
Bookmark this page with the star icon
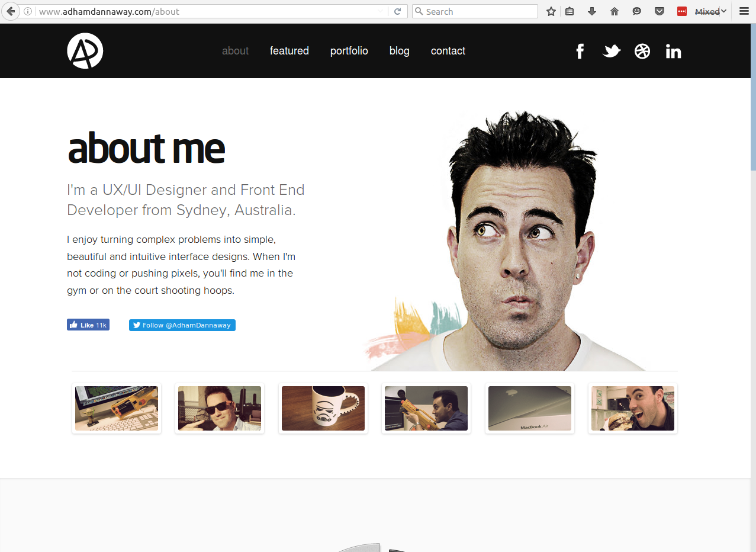pyautogui.click(x=551, y=11)
